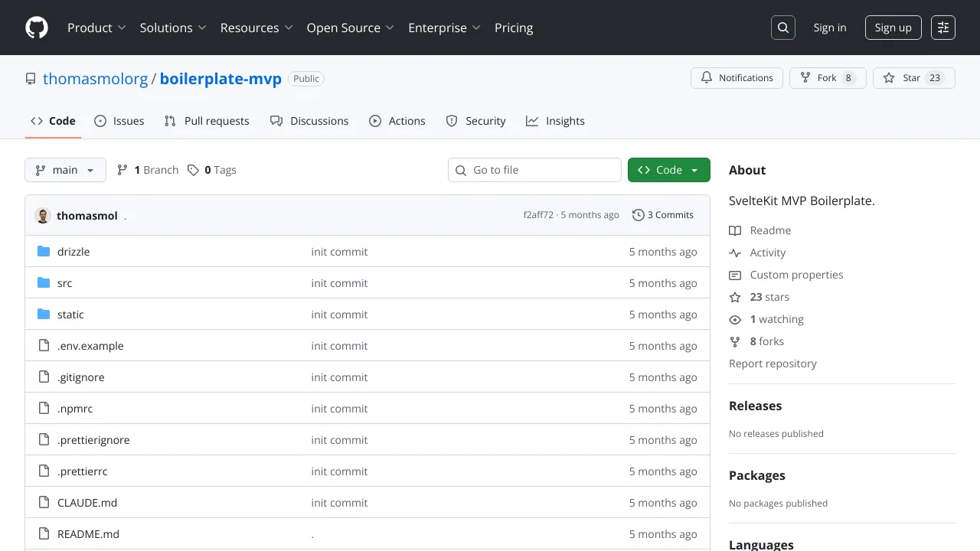
Task: Switch to the Issues tab
Action: click(119, 121)
